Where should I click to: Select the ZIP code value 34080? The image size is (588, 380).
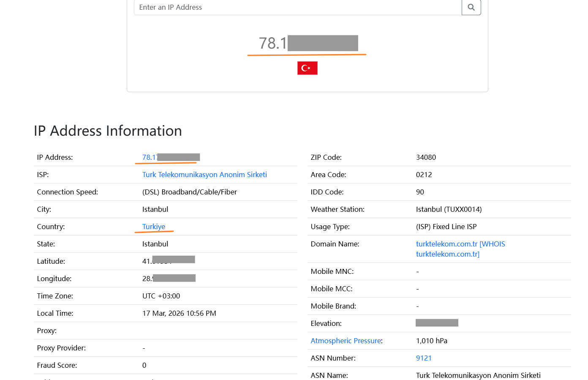point(426,157)
